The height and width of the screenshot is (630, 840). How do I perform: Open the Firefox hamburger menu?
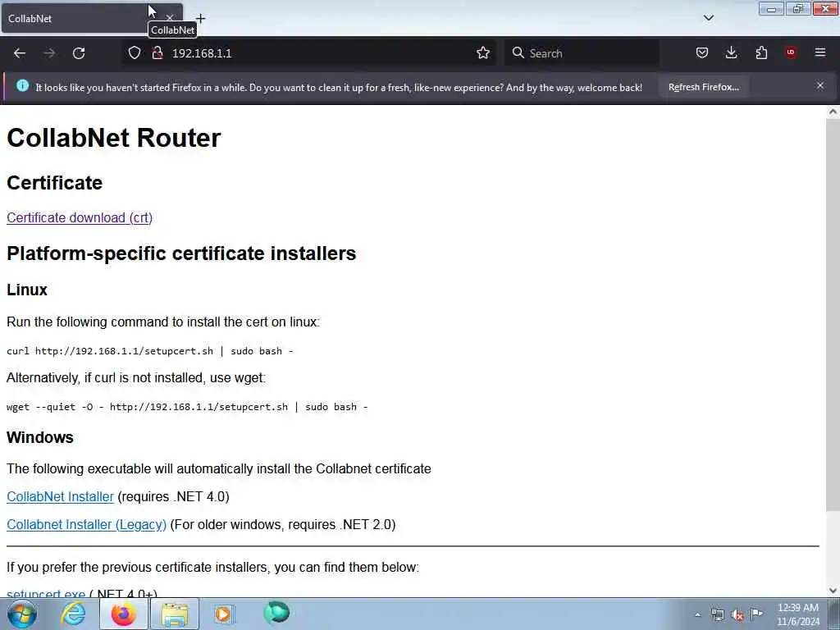pyautogui.click(x=820, y=52)
